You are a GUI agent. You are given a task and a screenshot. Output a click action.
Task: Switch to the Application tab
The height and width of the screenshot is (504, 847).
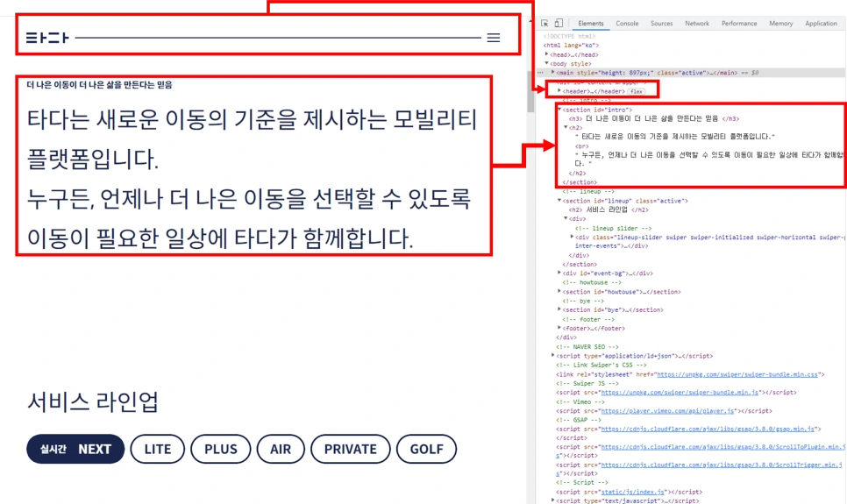pos(821,24)
